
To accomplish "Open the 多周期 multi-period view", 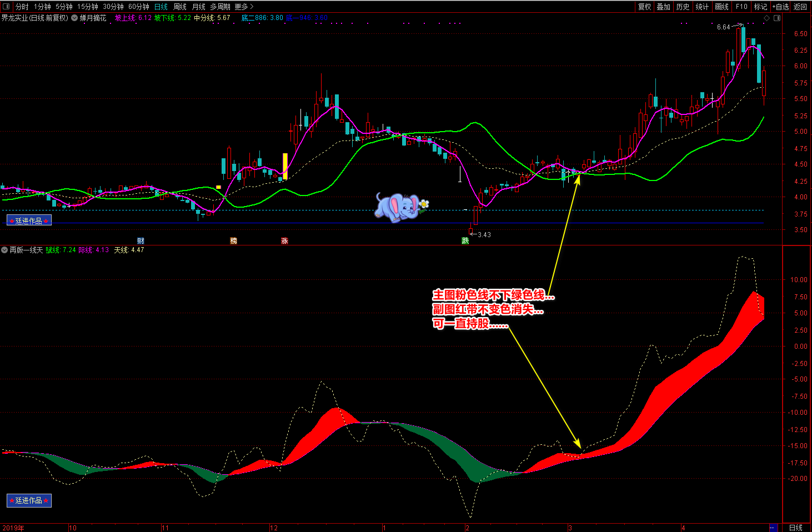I will (x=220, y=7).
